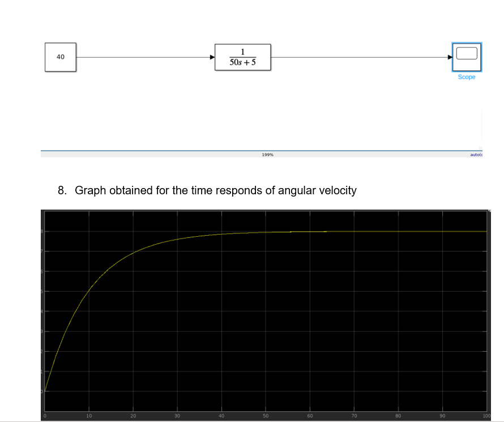Click the numerator 1 in the transfer function

click(x=242, y=50)
